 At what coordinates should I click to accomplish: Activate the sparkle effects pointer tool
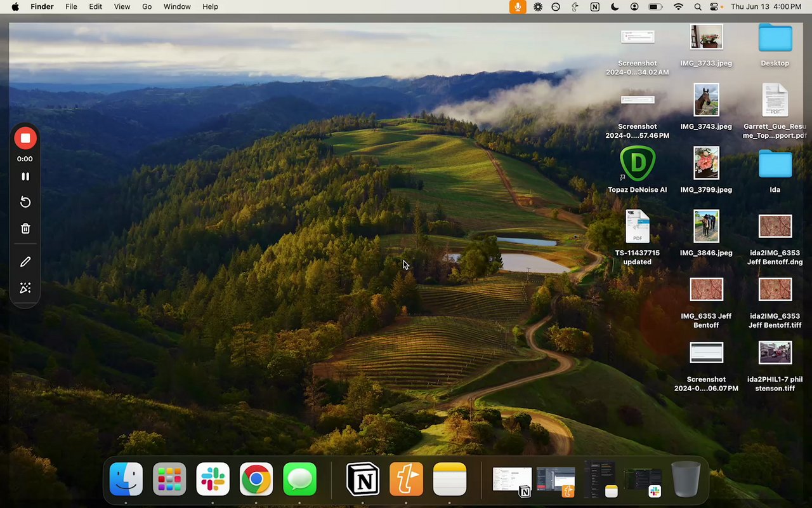pos(25,288)
